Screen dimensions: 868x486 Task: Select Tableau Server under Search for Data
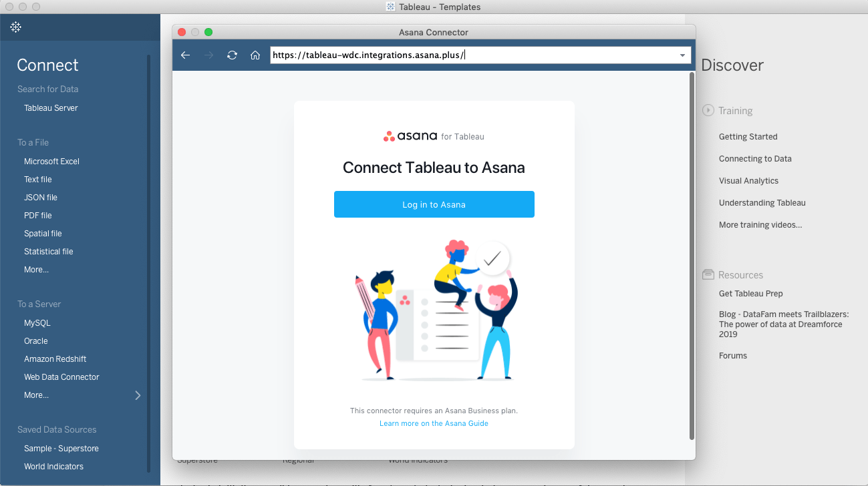click(51, 108)
